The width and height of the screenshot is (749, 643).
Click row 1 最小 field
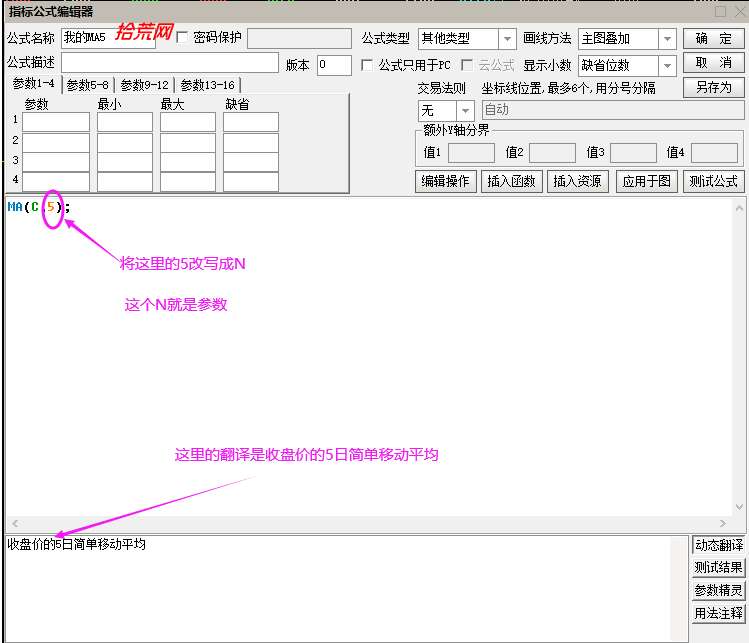coord(125,122)
